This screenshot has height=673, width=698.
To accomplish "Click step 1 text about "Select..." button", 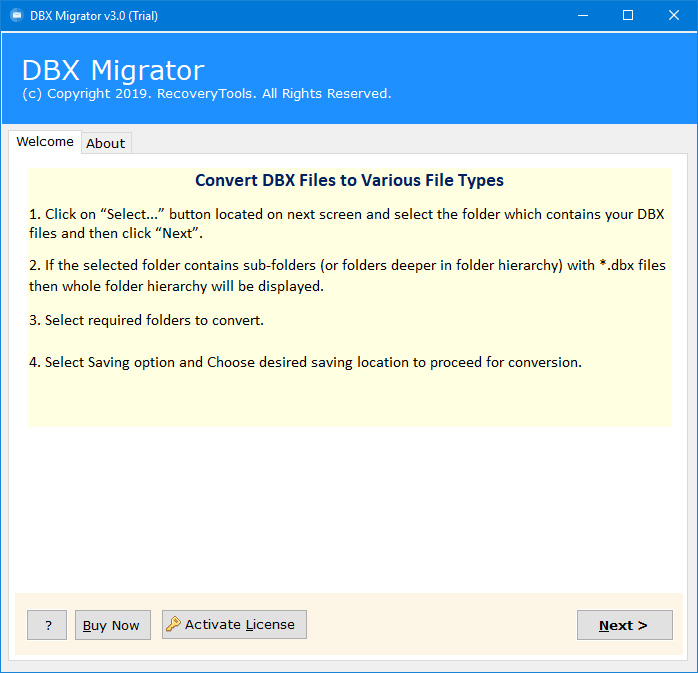I will click(x=347, y=223).
